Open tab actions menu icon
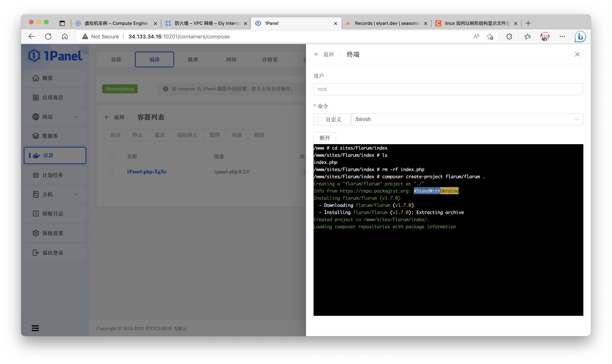612x364 pixels. coord(62,23)
